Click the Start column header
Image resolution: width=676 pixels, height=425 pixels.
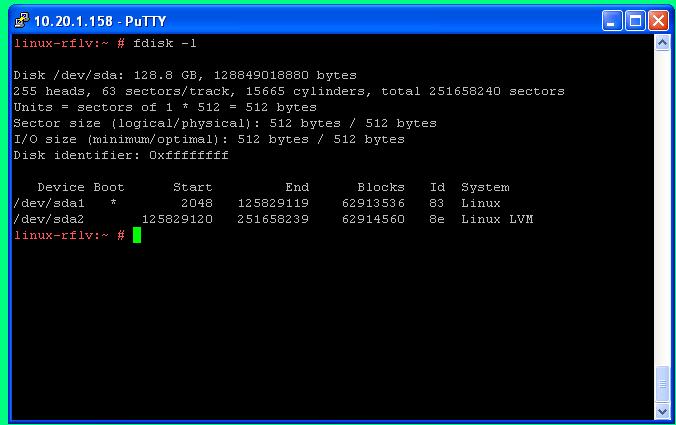coord(192,187)
